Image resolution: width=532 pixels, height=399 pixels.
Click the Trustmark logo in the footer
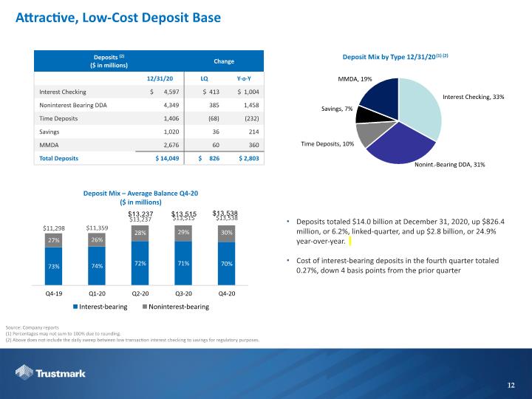(50, 373)
